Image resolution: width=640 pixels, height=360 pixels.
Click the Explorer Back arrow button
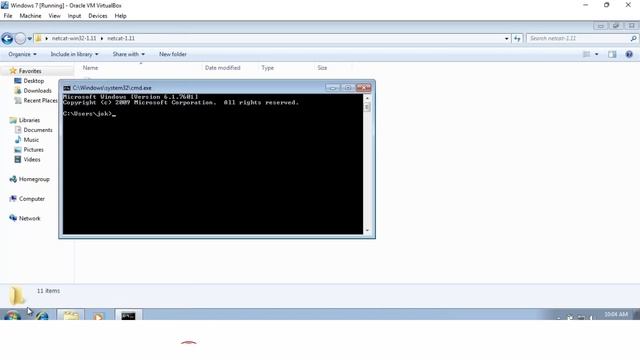tap(7, 39)
